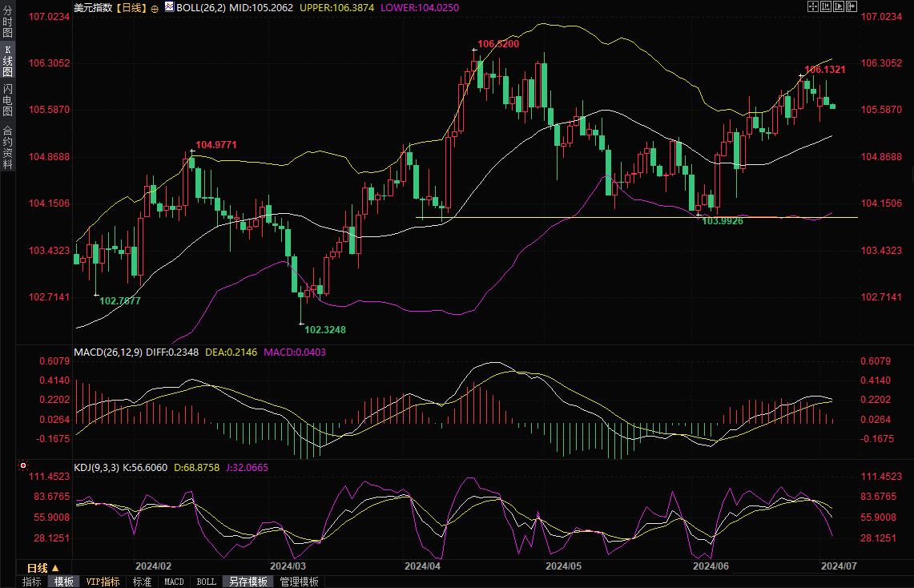Click the jump-to-start axis icon
Image resolution: width=914 pixels, height=588 pixels.
coord(826,6)
